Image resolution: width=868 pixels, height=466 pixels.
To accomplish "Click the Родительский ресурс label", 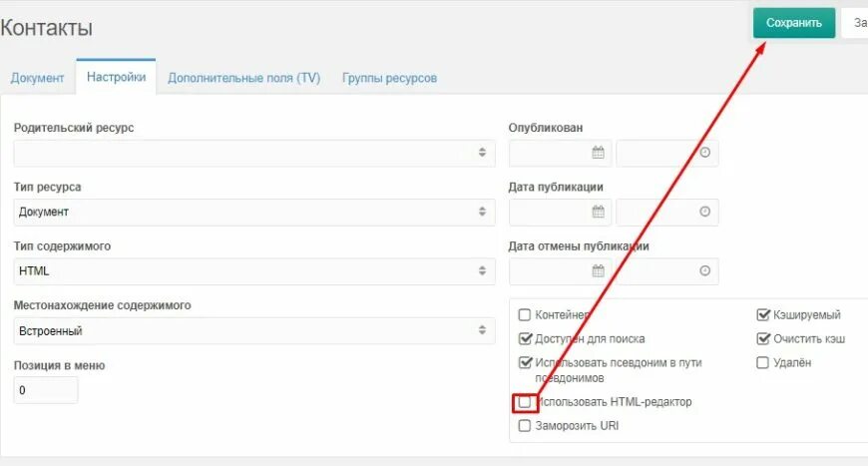I will (74, 128).
